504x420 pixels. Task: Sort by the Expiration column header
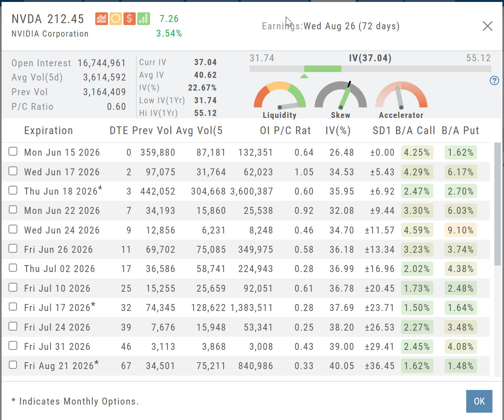tap(49, 131)
